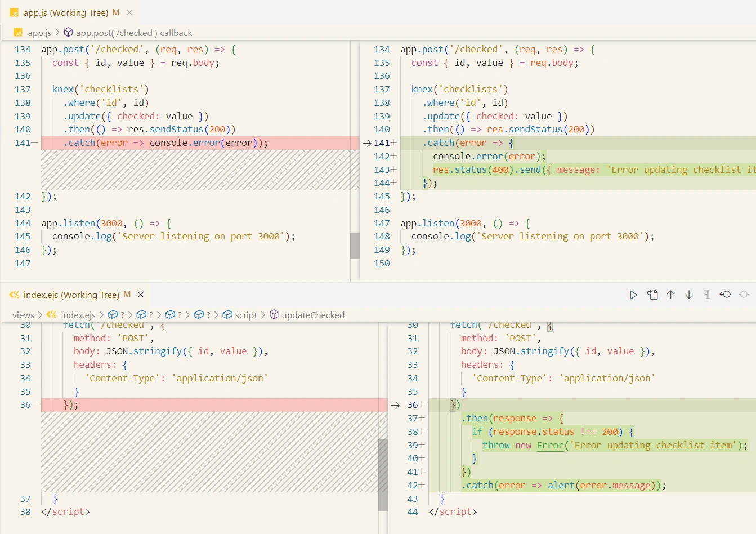Close the app.js (Working Tree) tab
This screenshot has height=534, width=756.
[x=129, y=12]
